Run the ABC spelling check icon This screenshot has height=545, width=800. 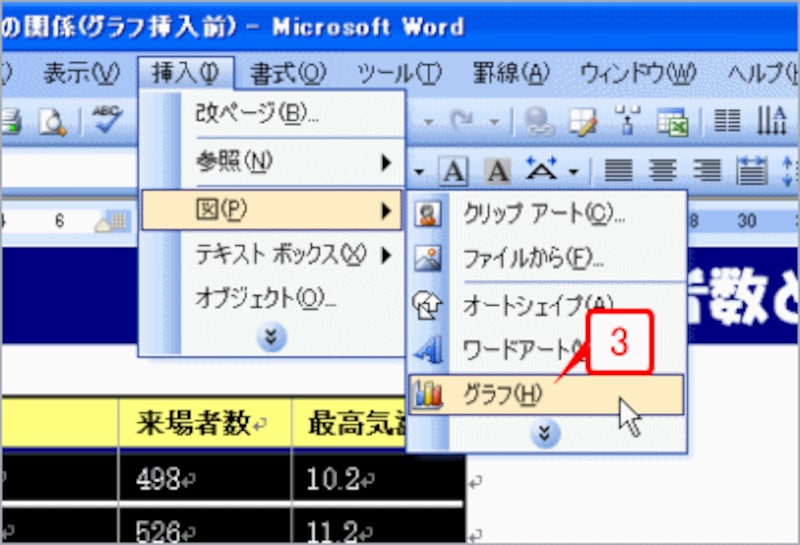click(x=106, y=119)
